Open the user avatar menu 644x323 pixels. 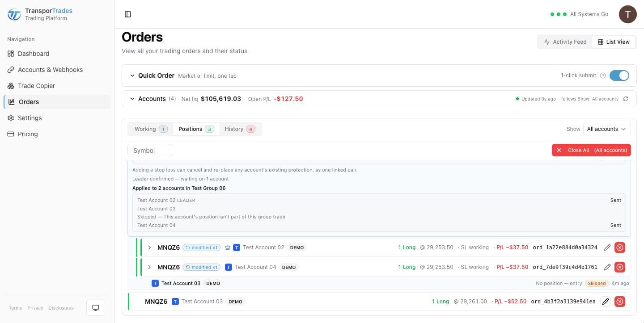[x=627, y=14]
